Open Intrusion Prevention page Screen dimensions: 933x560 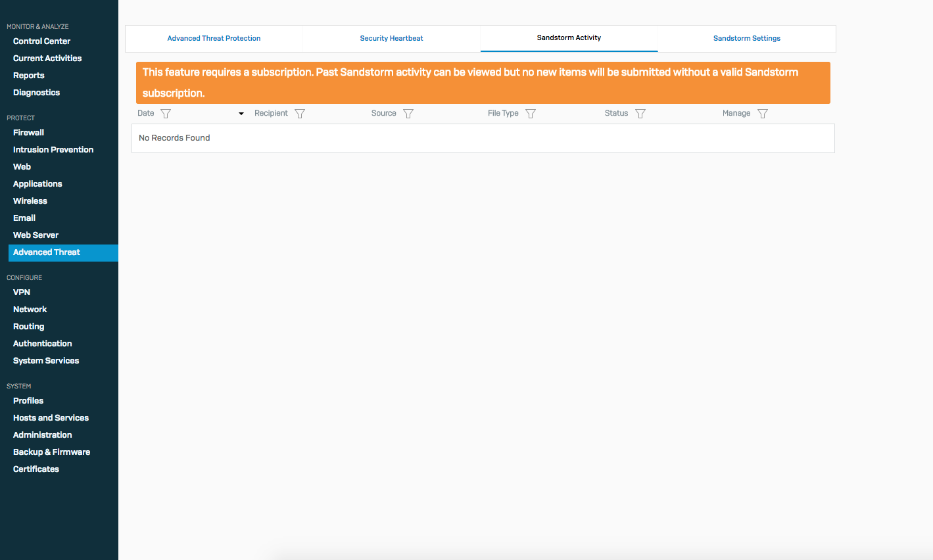tap(53, 150)
